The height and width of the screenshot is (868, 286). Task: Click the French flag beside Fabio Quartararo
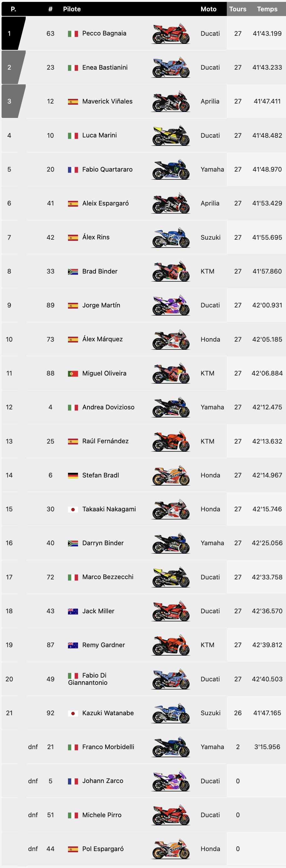(73, 169)
